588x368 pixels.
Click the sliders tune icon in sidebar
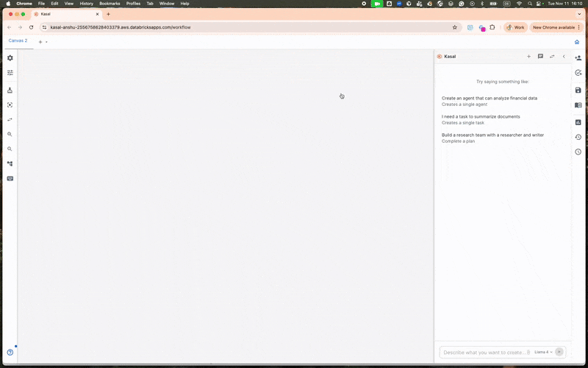click(x=10, y=73)
